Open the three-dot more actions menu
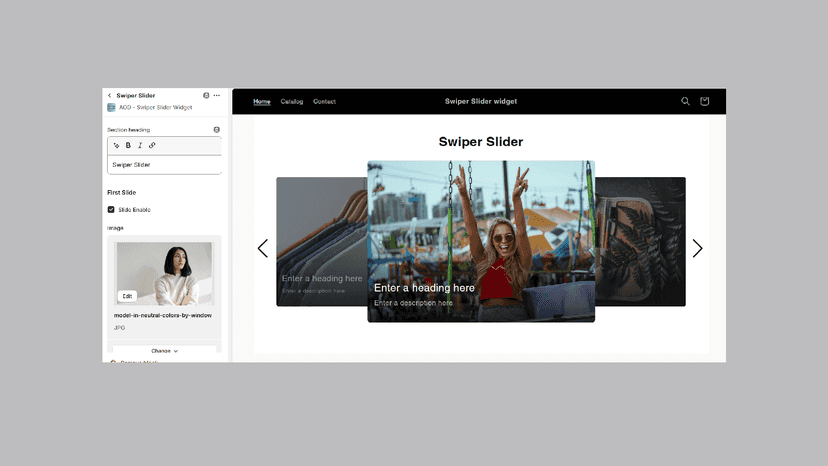The image size is (828, 466). [217, 96]
